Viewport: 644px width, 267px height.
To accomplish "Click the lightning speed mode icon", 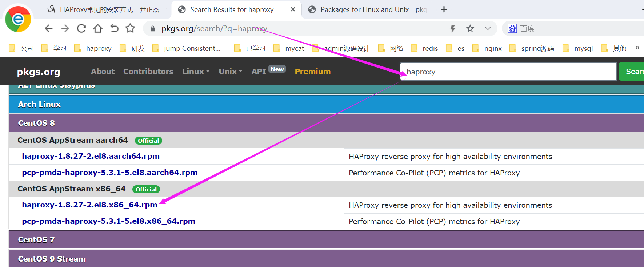I will 453,28.
